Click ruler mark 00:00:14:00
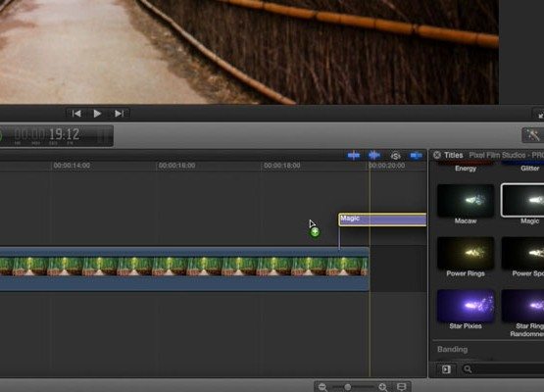The width and height of the screenshot is (544, 392). pos(72,166)
